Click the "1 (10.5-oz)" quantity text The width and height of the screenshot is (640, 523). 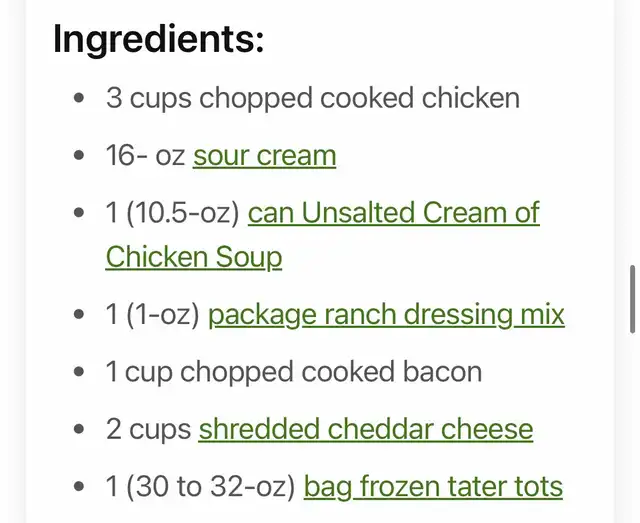172,213
